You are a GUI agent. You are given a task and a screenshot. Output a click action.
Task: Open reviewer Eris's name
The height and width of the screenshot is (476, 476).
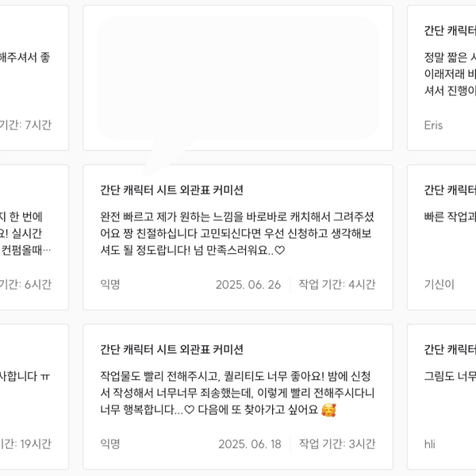pyautogui.click(x=433, y=125)
